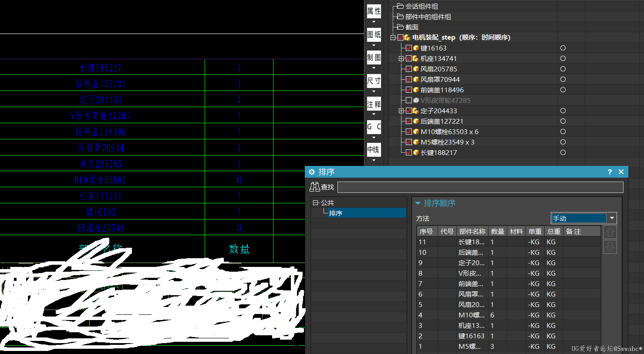
Task: Click component icon of 长键188217
Action: click(416, 152)
